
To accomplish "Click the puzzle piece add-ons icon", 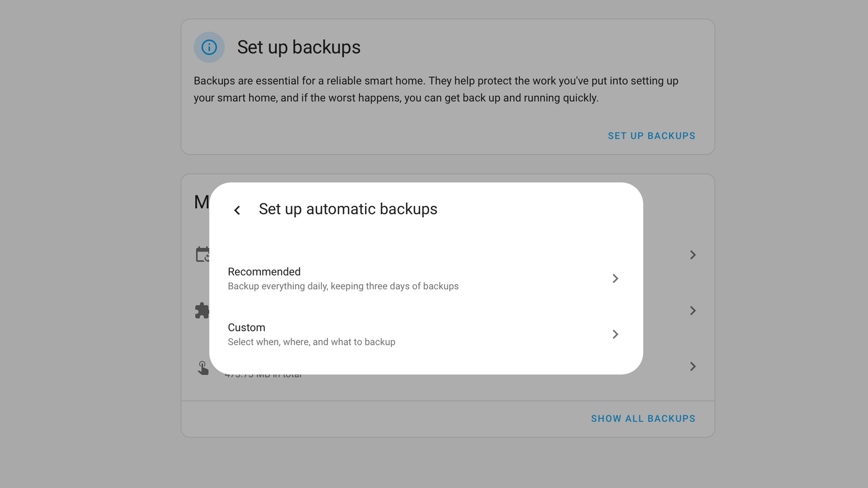I will [x=203, y=310].
